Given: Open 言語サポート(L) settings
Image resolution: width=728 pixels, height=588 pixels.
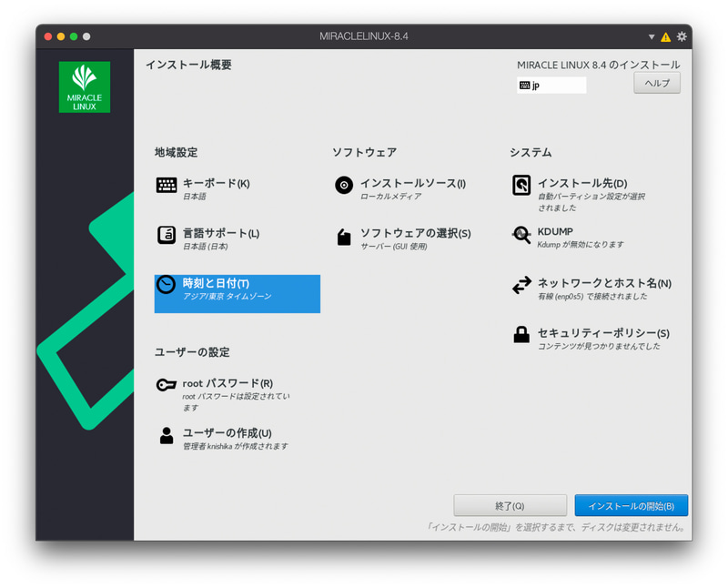Looking at the screenshot, I should pos(221,233).
